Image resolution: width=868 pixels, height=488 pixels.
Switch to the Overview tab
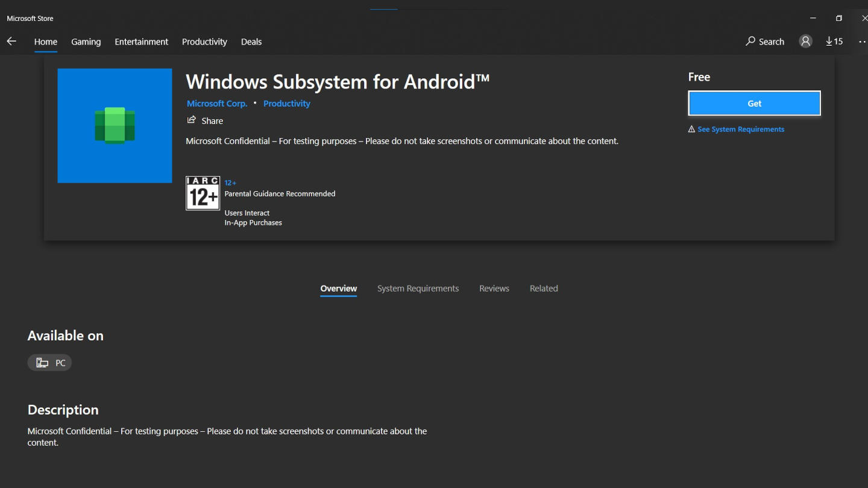tap(338, 288)
